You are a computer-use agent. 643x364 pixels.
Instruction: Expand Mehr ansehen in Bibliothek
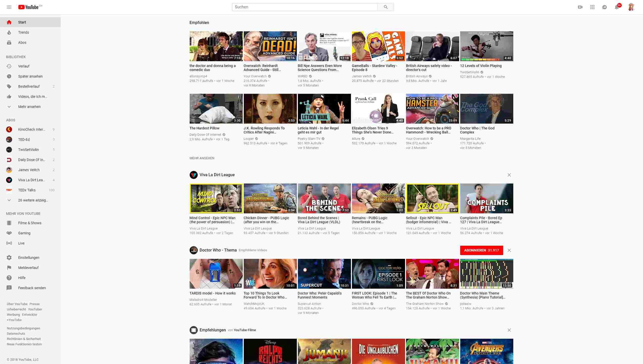pos(30,107)
